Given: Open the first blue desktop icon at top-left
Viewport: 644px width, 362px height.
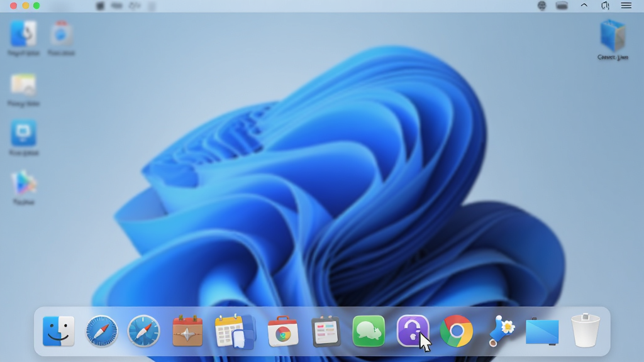Looking at the screenshot, I should coord(23,34).
